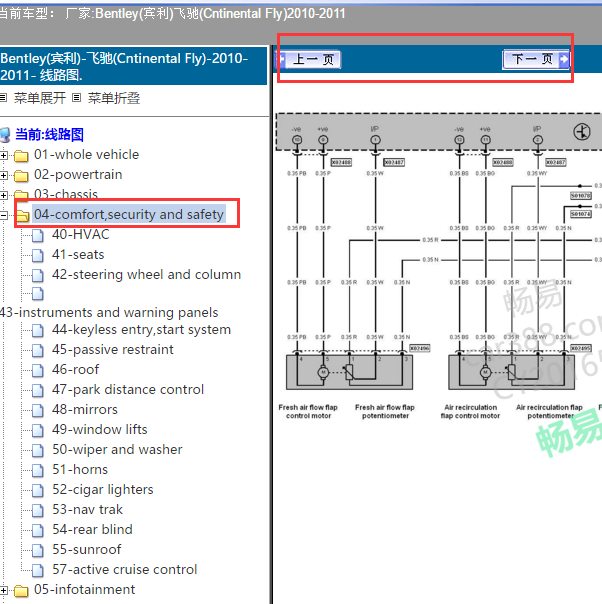Click the 02-powertrain folder icon
The width and height of the screenshot is (602, 604).
21,176
